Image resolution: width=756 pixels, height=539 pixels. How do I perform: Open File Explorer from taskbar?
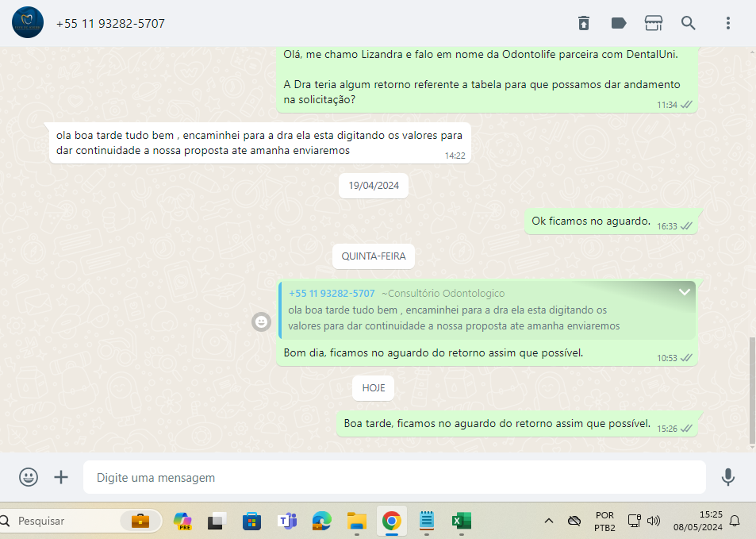pyautogui.click(x=357, y=522)
